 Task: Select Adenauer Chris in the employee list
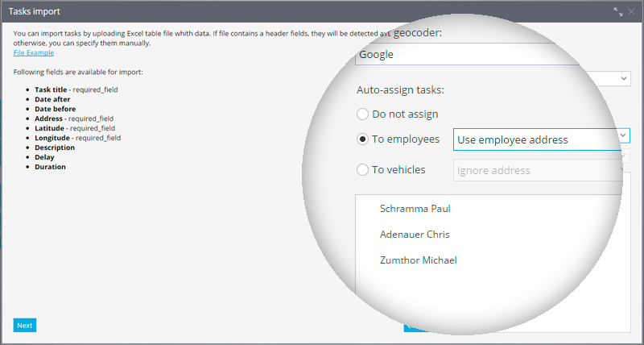(x=415, y=235)
